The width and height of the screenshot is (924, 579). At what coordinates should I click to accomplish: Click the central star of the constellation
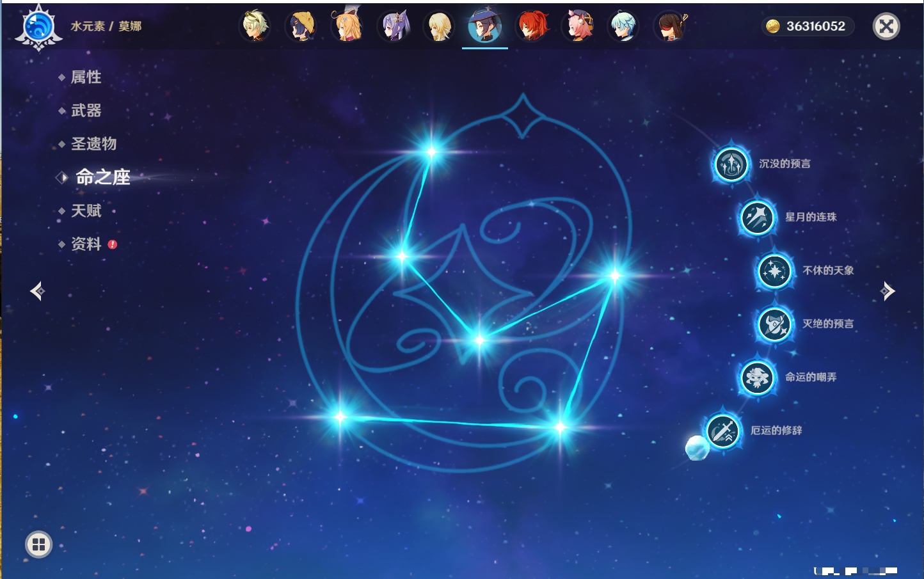479,340
